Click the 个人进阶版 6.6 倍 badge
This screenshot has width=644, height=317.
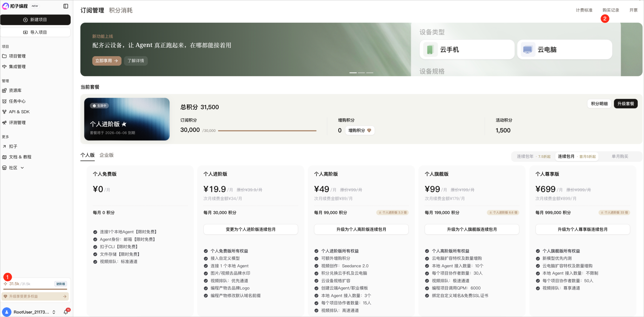click(x=503, y=212)
